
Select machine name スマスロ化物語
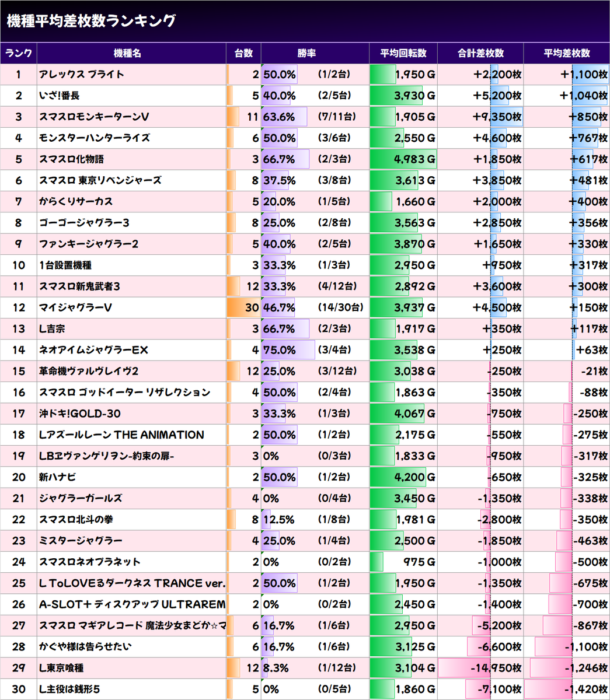(x=72, y=159)
